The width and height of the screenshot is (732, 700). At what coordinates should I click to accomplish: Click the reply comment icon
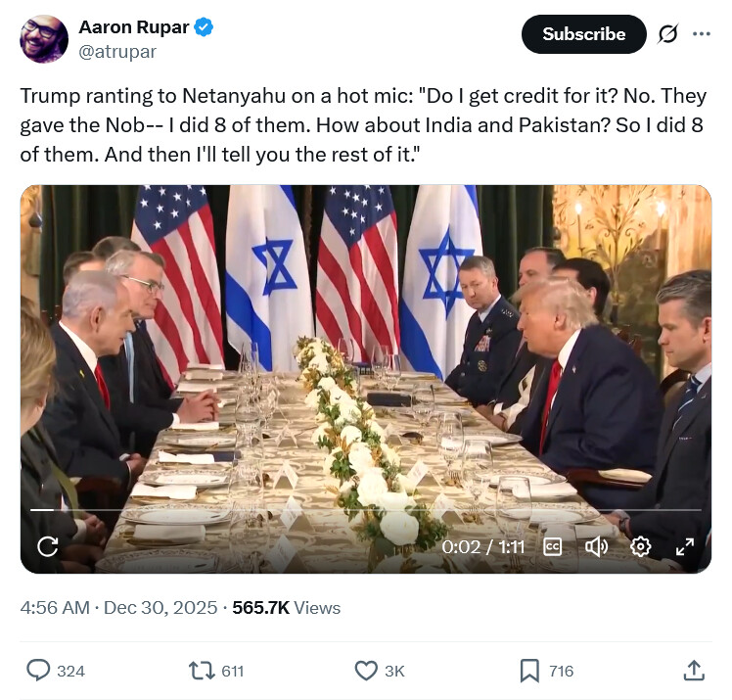[38, 671]
